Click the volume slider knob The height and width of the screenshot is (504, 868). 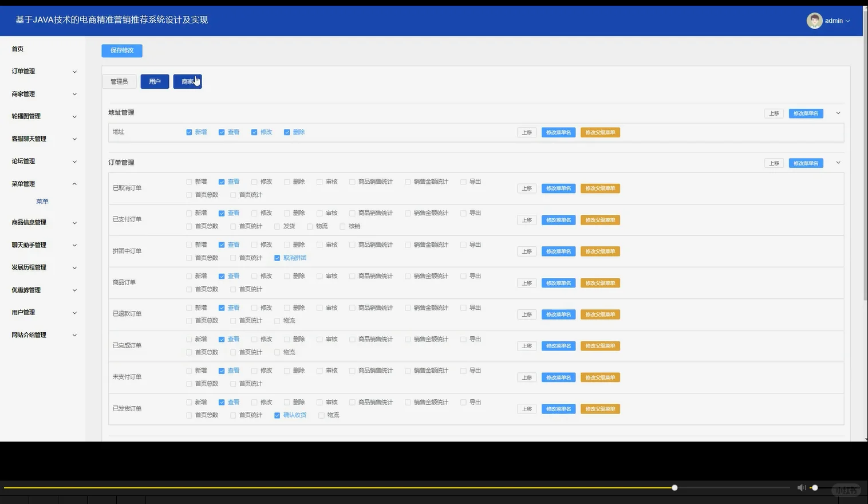click(x=815, y=488)
